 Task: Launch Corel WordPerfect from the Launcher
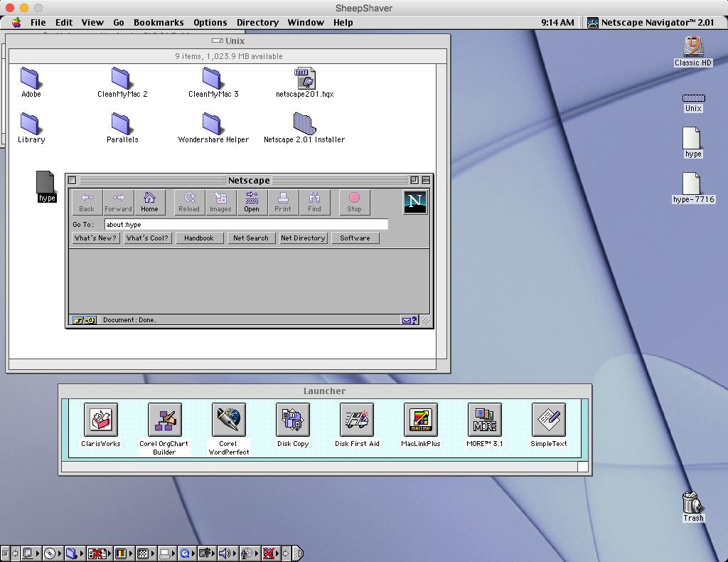pyautogui.click(x=228, y=420)
